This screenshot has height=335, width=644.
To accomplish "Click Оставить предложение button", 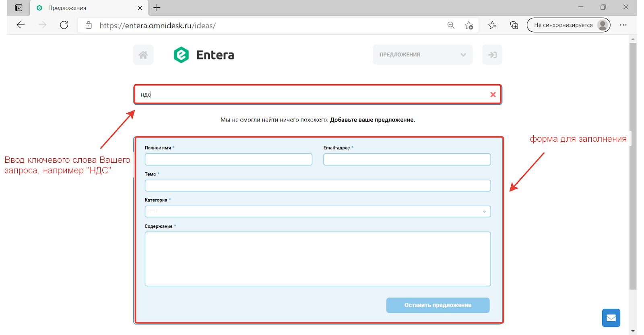I will coord(438,305).
